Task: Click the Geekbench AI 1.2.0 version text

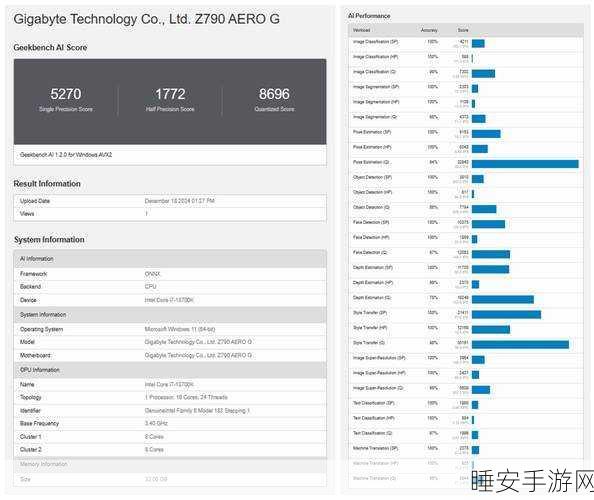Action: pos(66,155)
